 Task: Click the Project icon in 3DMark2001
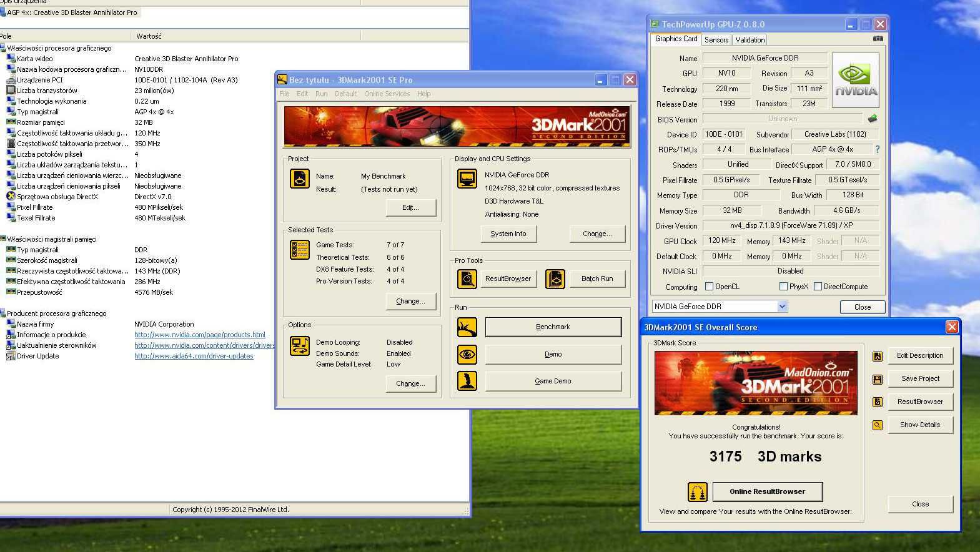300,179
